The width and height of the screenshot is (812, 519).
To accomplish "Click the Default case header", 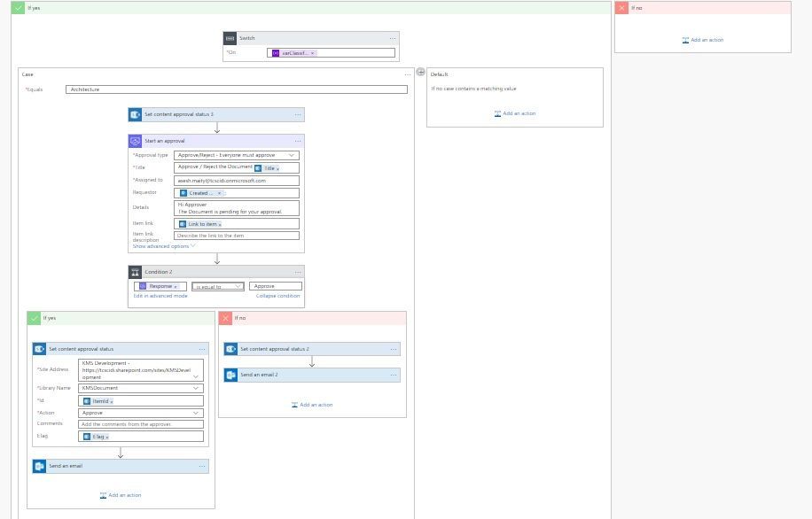I will (x=439, y=74).
